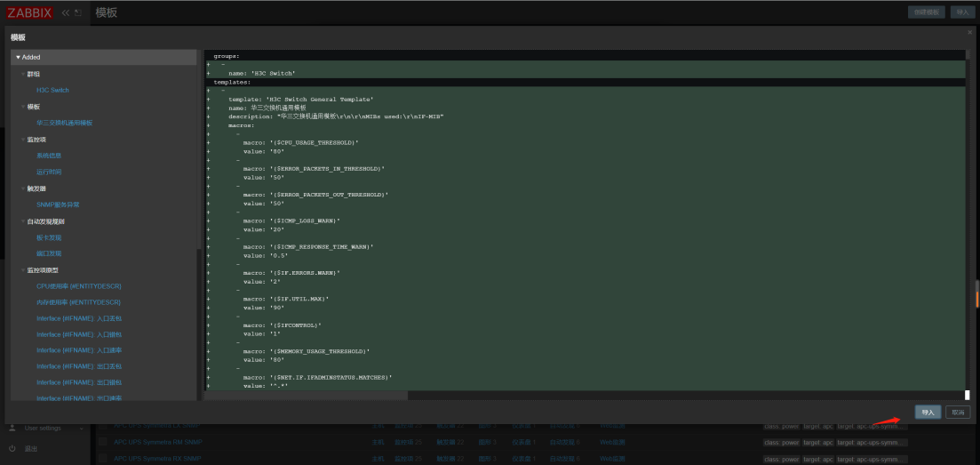
Task: Click the header 导入 button
Action: (x=962, y=12)
